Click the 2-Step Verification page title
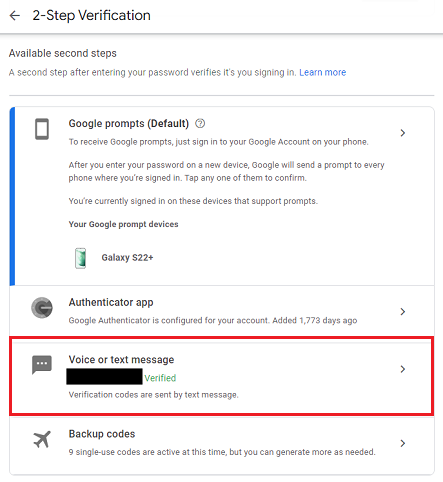Screen dimensions: 443x482 91,16
